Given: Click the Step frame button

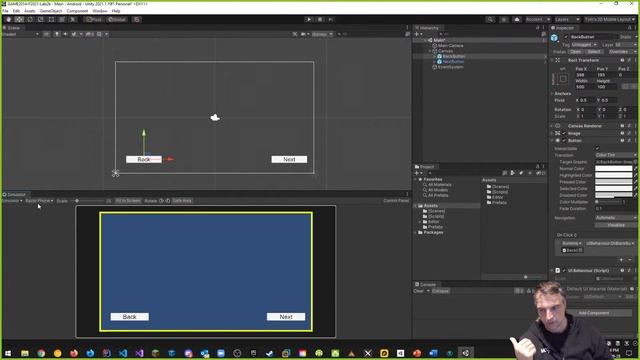Looking at the screenshot, I should tap(331, 20).
